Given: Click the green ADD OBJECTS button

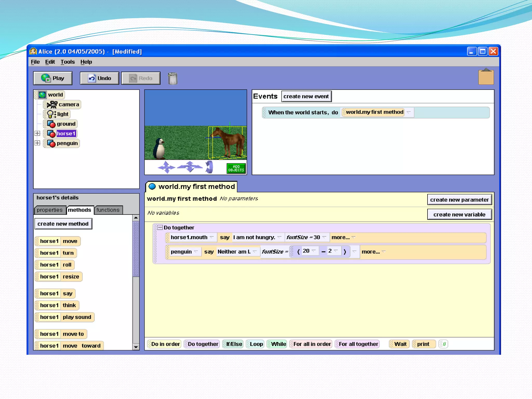Looking at the screenshot, I should coord(236,168).
